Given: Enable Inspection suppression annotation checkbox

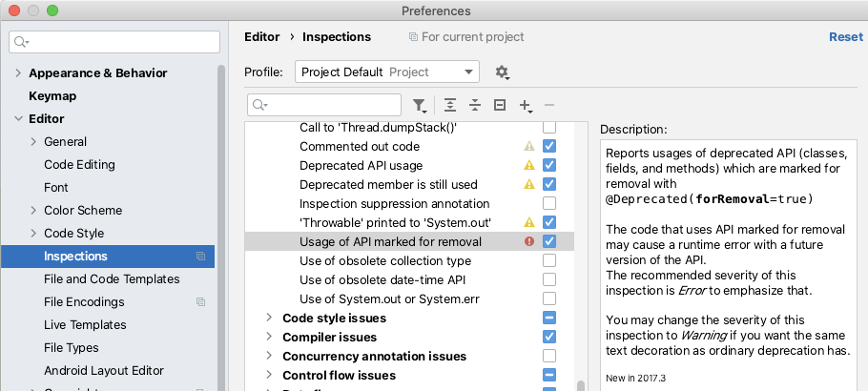Looking at the screenshot, I should coord(549,204).
